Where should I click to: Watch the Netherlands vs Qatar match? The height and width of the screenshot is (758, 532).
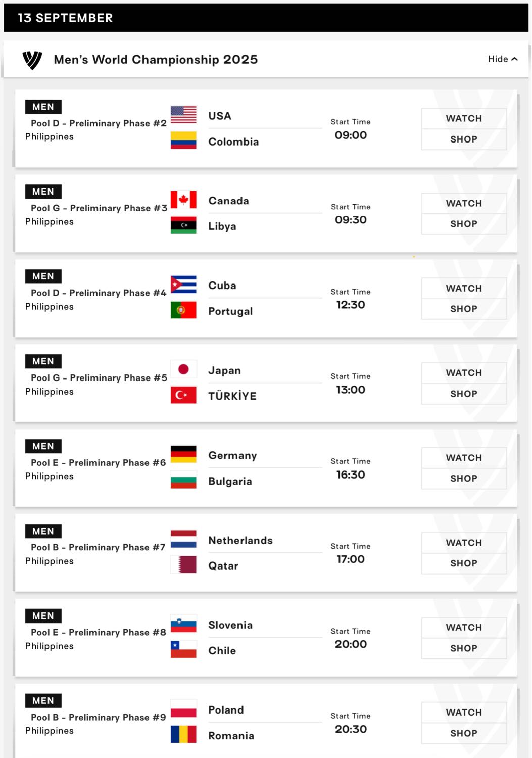click(x=464, y=543)
